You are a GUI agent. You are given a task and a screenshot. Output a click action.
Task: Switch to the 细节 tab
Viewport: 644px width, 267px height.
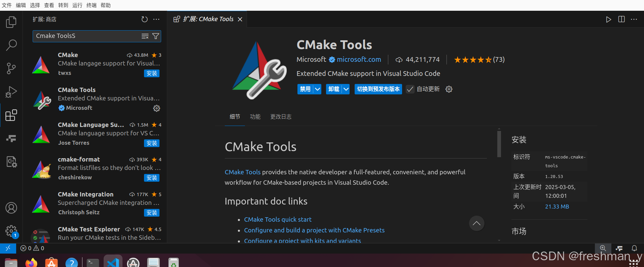[x=235, y=117]
